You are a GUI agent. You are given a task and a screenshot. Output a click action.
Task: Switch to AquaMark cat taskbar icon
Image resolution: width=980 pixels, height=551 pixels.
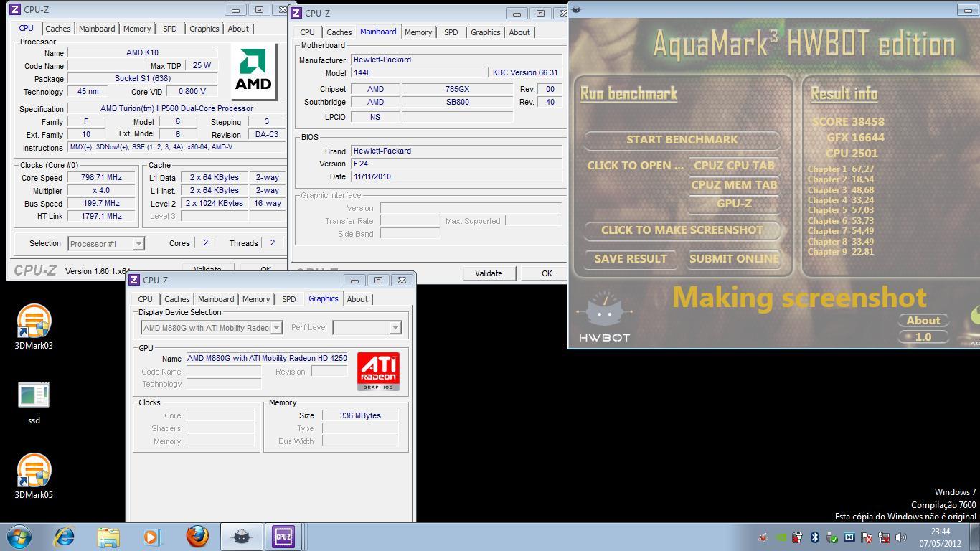[x=242, y=537]
